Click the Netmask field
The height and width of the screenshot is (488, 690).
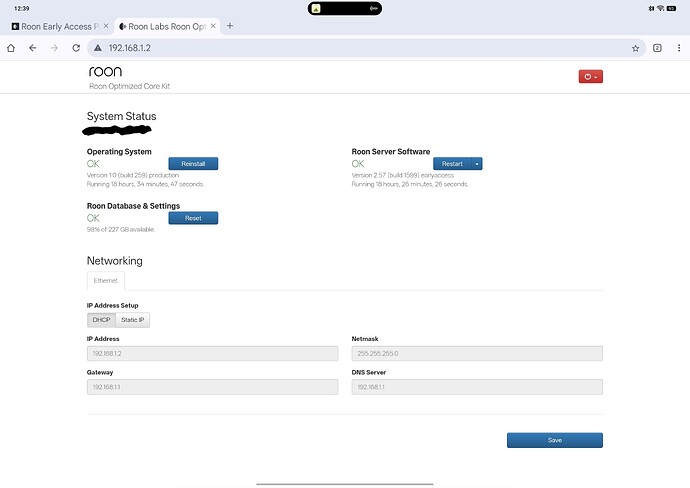(x=477, y=353)
